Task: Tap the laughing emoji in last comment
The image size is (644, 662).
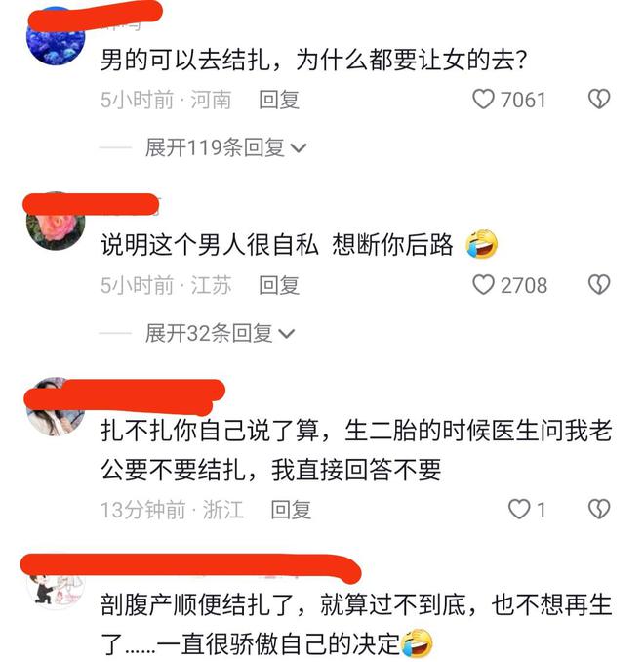Action: point(417,643)
